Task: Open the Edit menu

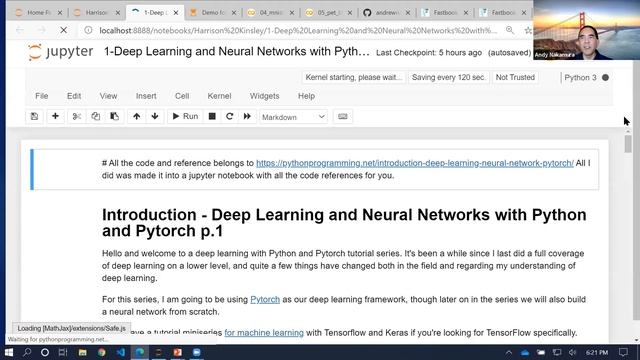Action: tap(74, 96)
